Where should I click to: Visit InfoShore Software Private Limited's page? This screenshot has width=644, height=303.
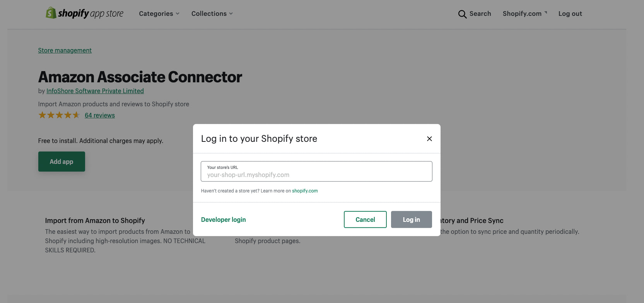pyautogui.click(x=95, y=91)
